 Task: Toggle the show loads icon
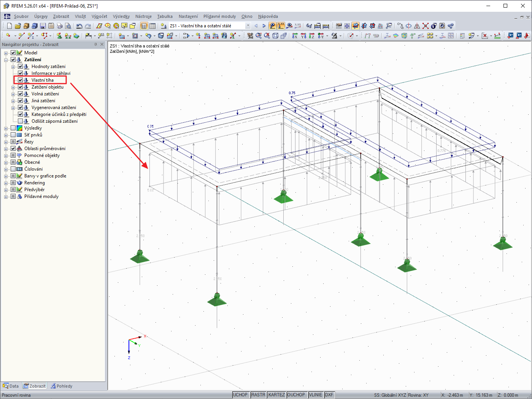tap(273, 26)
